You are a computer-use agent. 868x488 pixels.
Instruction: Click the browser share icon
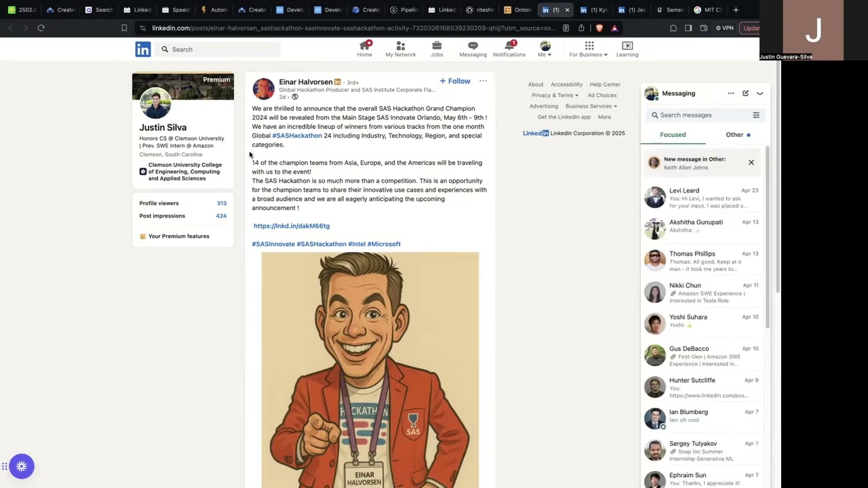click(x=581, y=28)
